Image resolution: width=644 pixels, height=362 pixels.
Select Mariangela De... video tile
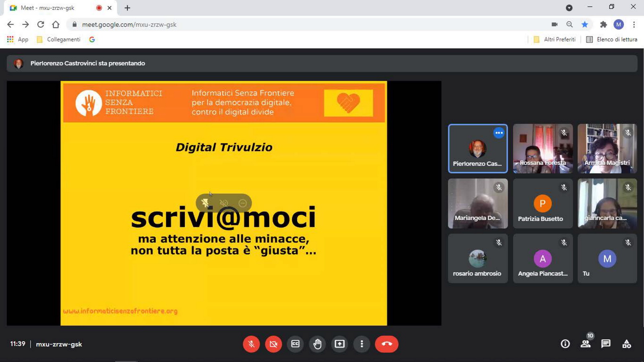tap(478, 204)
